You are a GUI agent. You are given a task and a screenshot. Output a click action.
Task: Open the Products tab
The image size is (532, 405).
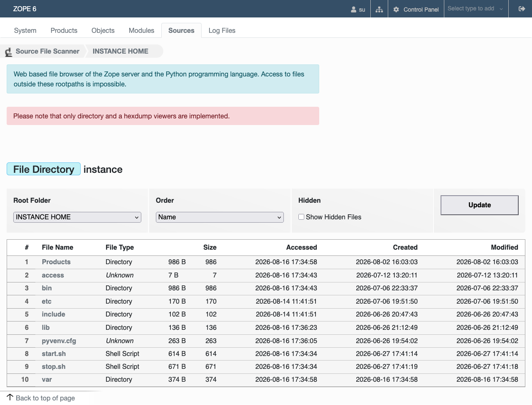[x=64, y=30]
